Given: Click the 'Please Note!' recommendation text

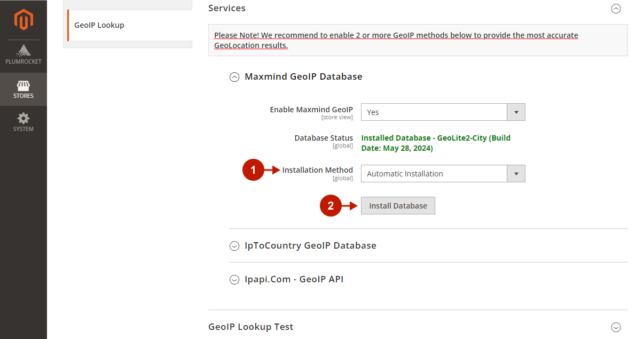Looking at the screenshot, I should 396,40.
